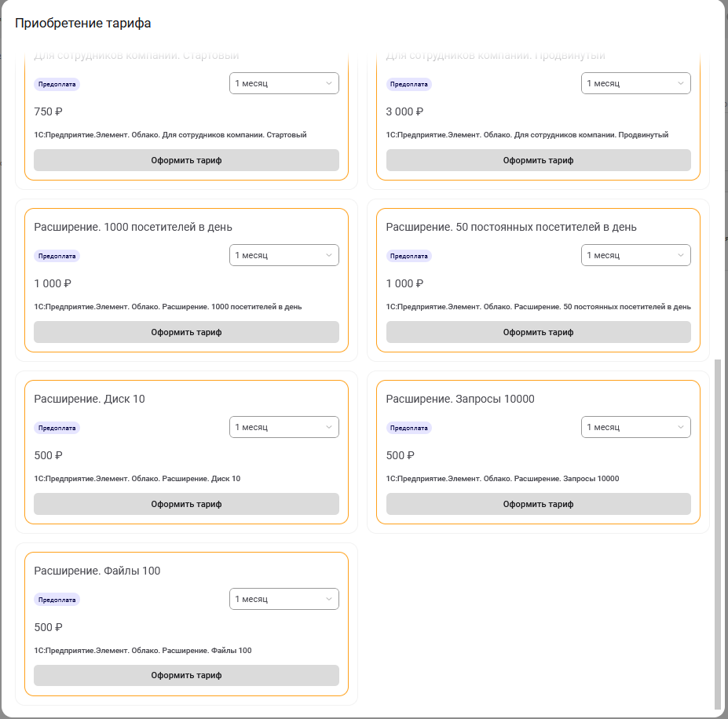Click Оформить тариф for the Стартовый plan
The width and height of the screenshot is (728, 719).
point(186,160)
